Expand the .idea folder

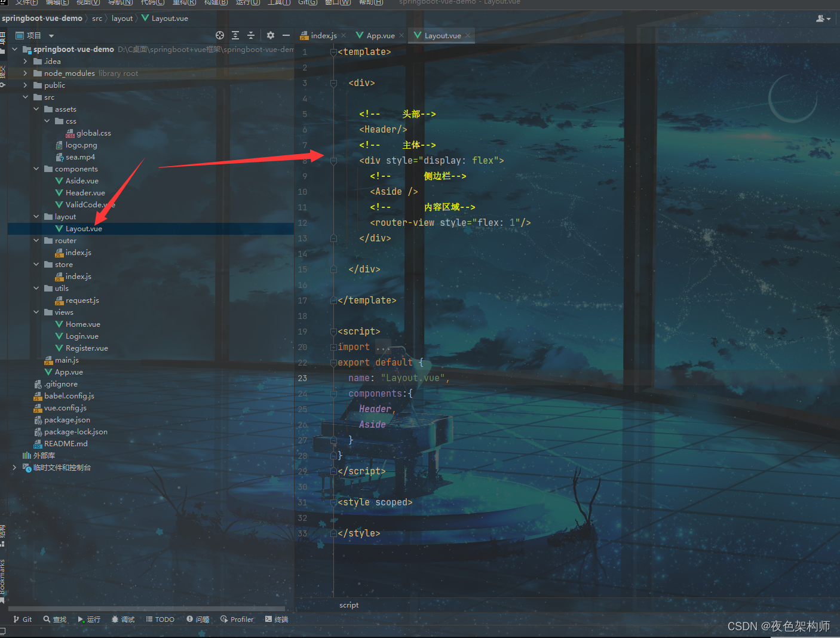point(26,62)
